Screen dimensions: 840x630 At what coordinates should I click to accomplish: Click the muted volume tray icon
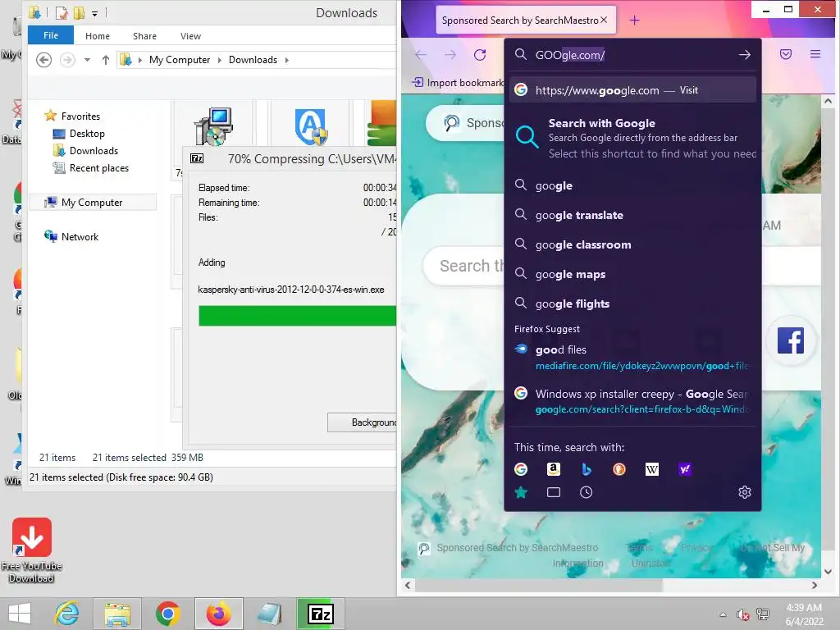(x=743, y=614)
